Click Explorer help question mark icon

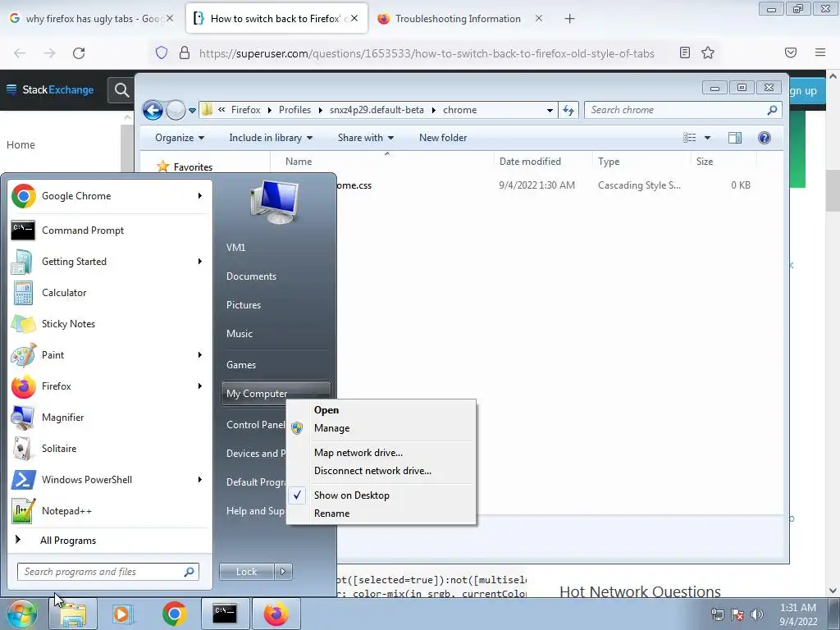tap(765, 138)
